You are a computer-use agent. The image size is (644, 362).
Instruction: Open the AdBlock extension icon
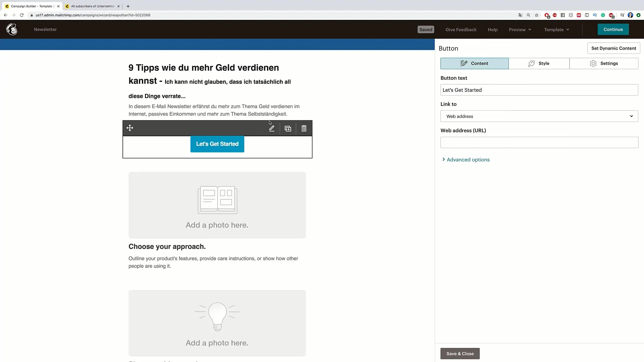[x=611, y=15]
